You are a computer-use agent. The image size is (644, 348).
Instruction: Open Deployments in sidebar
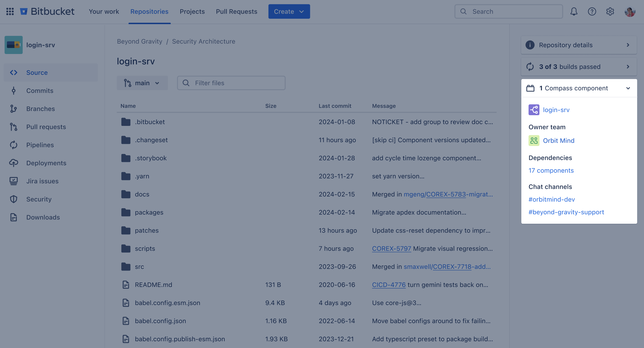[46, 163]
